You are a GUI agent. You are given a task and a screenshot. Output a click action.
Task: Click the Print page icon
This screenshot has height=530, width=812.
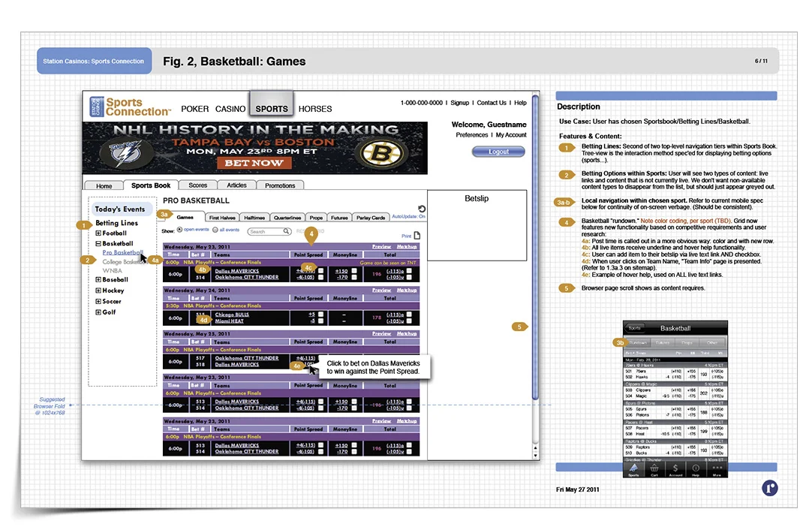click(x=417, y=235)
